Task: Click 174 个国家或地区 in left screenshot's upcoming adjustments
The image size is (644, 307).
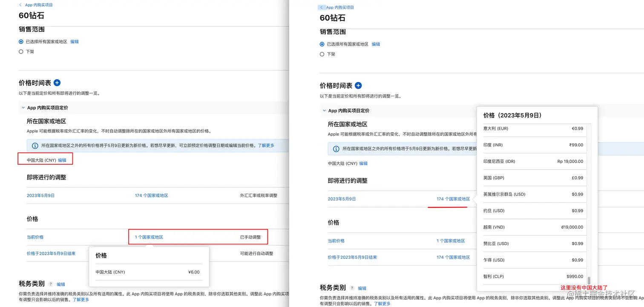Action: [x=152, y=195]
